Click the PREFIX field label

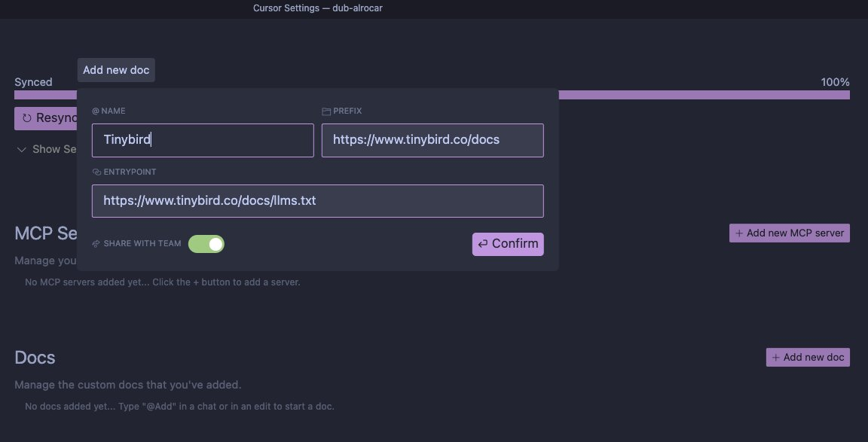pos(341,111)
